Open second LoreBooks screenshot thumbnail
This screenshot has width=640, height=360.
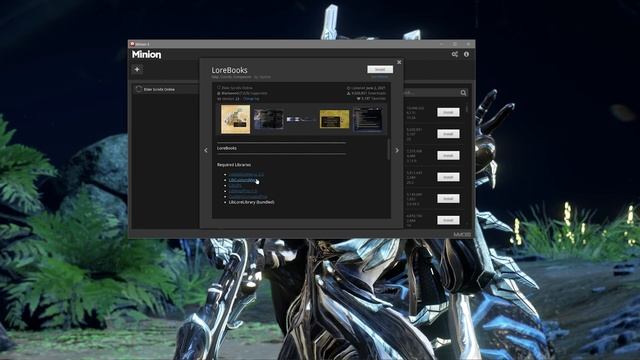click(x=269, y=119)
